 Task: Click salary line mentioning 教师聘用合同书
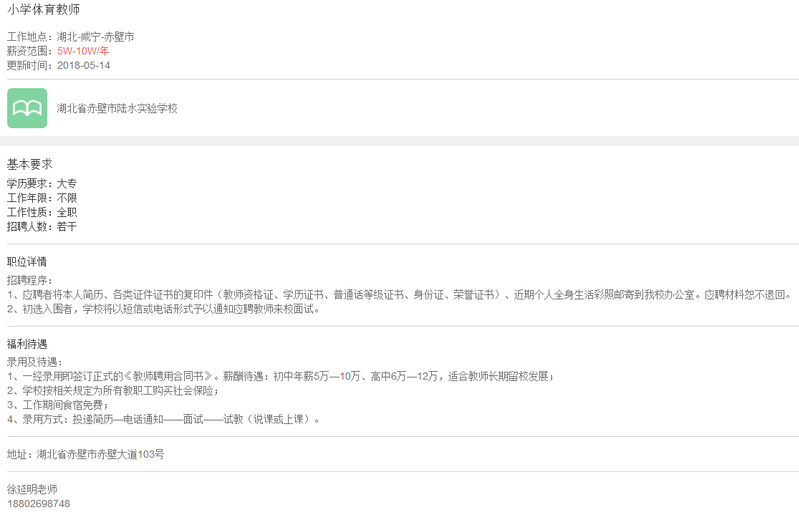[281, 376]
